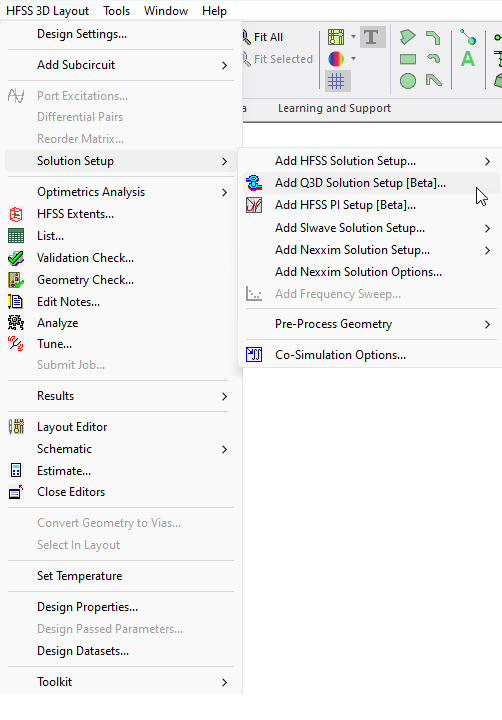The width and height of the screenshot is (502, 720).
Task: Open the Window menu
Action: point(166,11)
